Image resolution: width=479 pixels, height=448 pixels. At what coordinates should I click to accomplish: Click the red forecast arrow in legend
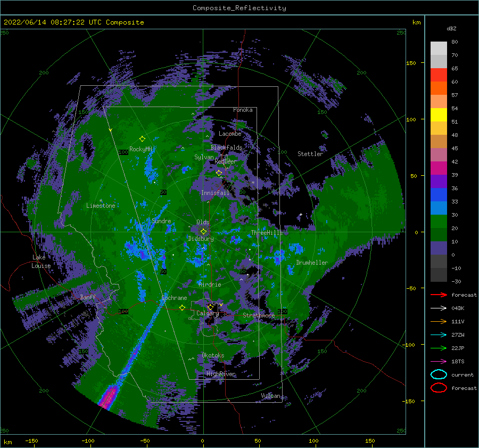pos(439,295)
